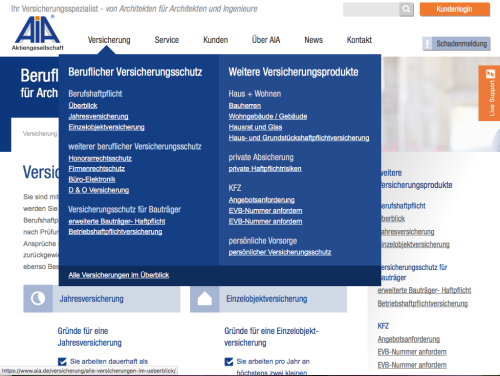Open the Live Support side tab
Image resolution: width=500 pixels, height=376 pixels.
(489, 93)
